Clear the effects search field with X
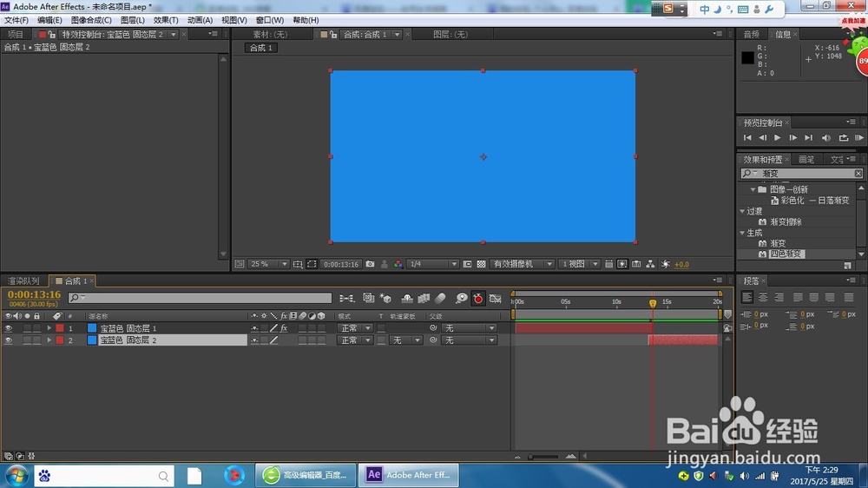Screen dimensions: 868x488 tap(858, 174)
